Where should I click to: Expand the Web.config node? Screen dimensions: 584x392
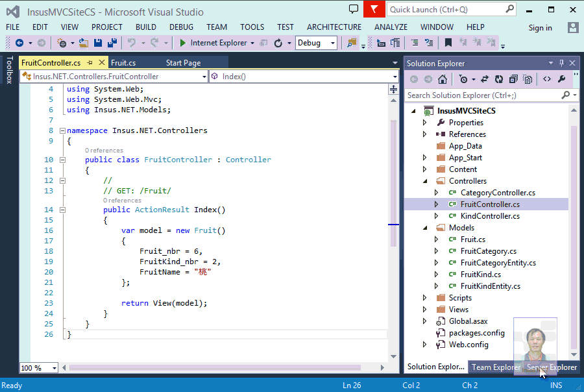point(424,345)
